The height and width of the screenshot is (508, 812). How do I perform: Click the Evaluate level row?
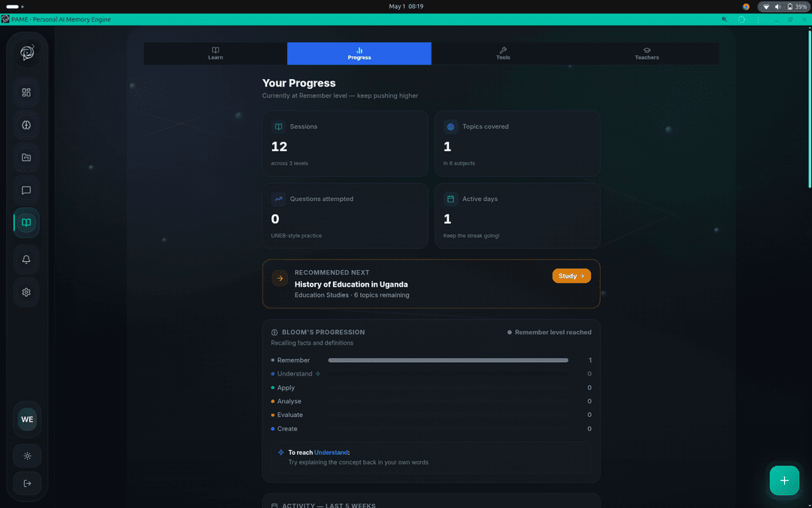[431, 415]
